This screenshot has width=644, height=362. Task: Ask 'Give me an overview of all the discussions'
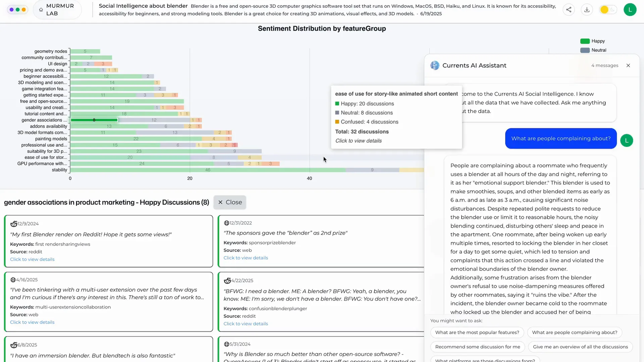580,346
